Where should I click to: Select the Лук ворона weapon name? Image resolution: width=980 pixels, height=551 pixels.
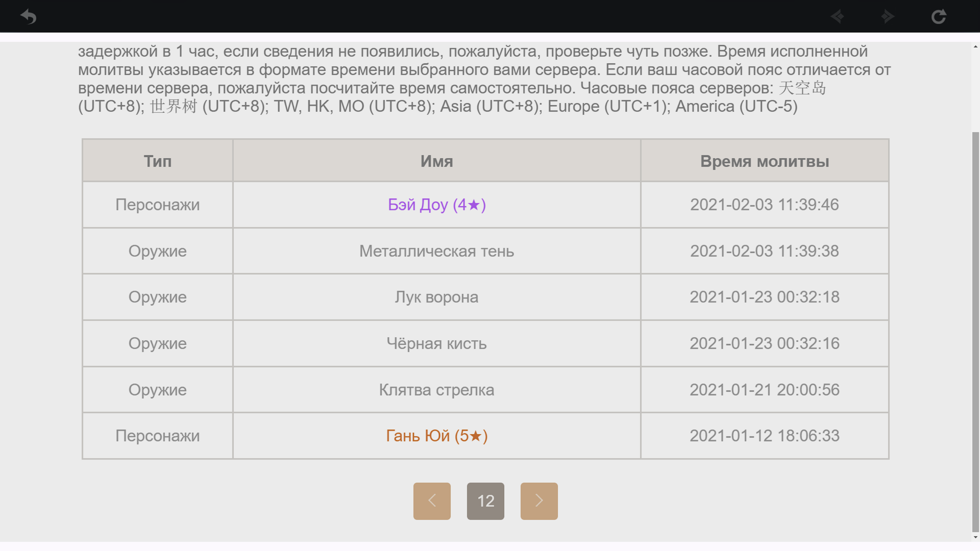[x=436, y=297]
